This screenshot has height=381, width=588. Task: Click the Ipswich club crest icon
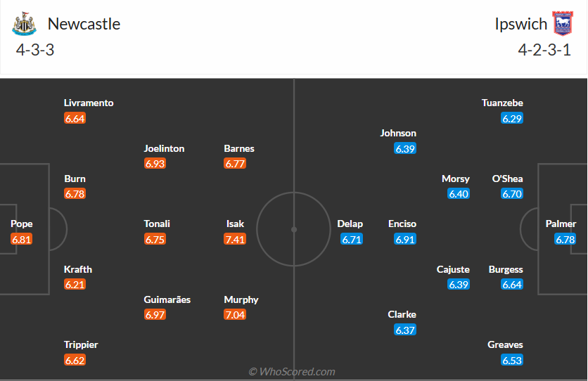click(x=563, y=24)
